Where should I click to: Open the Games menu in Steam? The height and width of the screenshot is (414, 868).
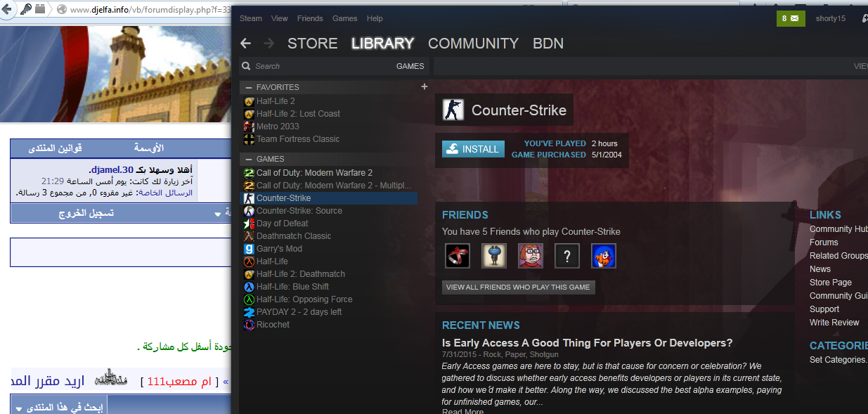pos(345,18)
